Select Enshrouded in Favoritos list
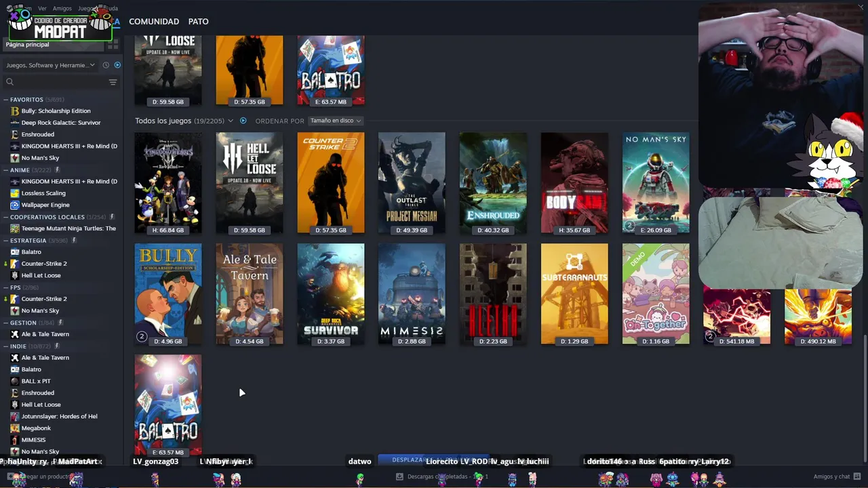 coord(37,134)
